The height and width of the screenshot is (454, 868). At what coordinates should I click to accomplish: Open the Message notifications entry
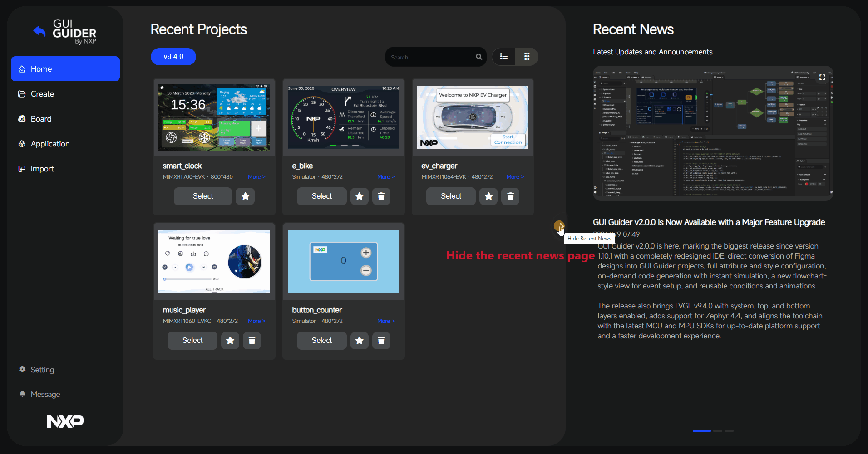(x=39, y=394)
